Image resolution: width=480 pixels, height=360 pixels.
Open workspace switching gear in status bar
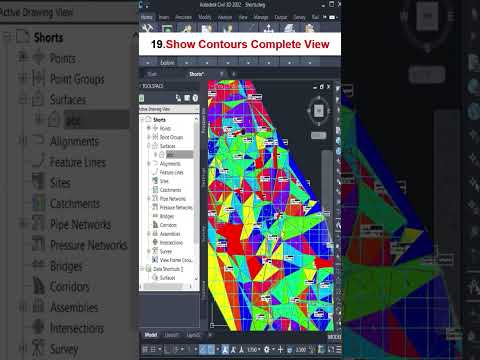[x=267, y=349]
